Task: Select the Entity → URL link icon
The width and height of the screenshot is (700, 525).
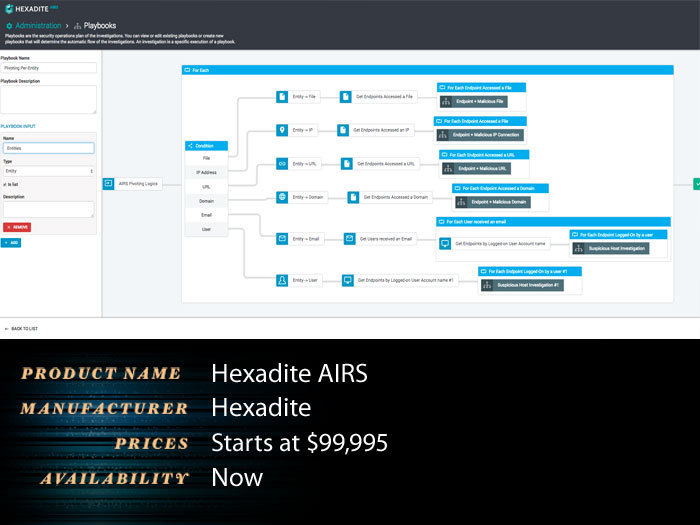Action: 282,164
